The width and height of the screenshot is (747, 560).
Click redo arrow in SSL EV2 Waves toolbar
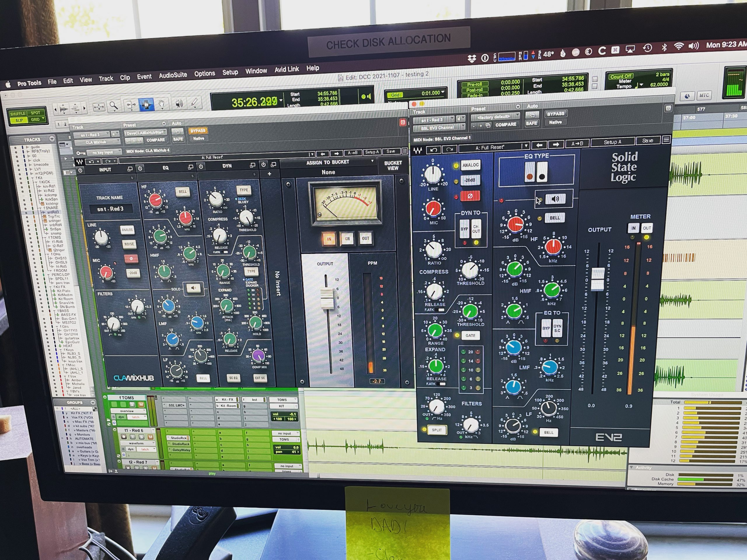click(449, 149)
